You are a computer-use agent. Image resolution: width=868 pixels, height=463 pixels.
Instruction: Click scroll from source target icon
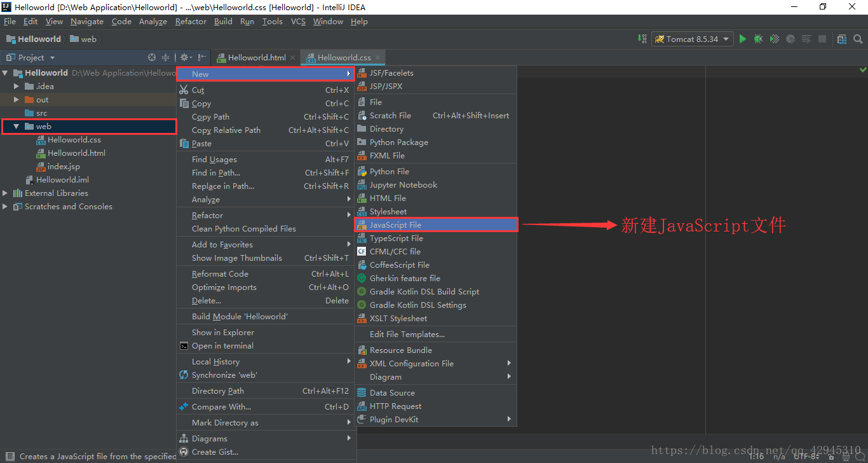pyautogui.click(x=152, y=57)
